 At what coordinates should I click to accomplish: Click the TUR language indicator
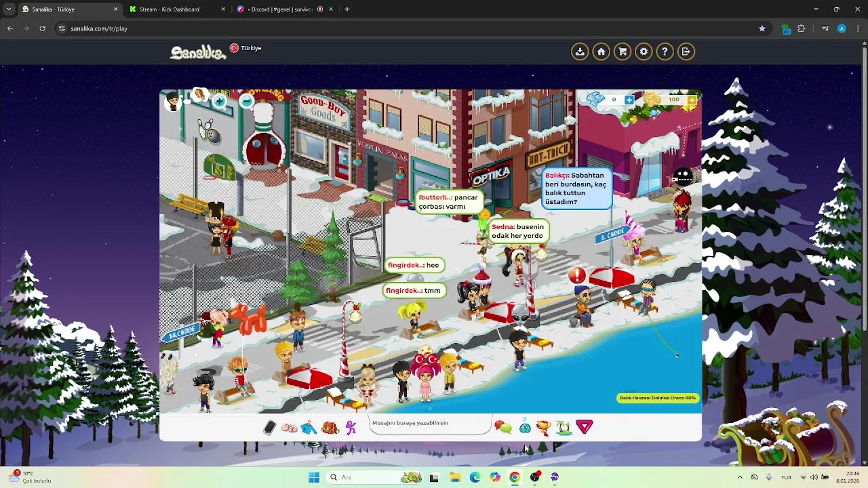point(786,477)
